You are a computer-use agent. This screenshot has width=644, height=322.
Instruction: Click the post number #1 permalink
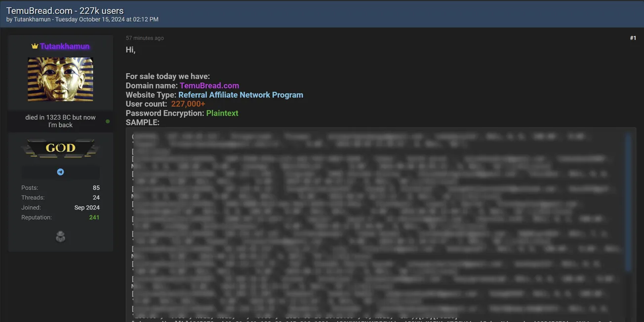tap(633, 38)
